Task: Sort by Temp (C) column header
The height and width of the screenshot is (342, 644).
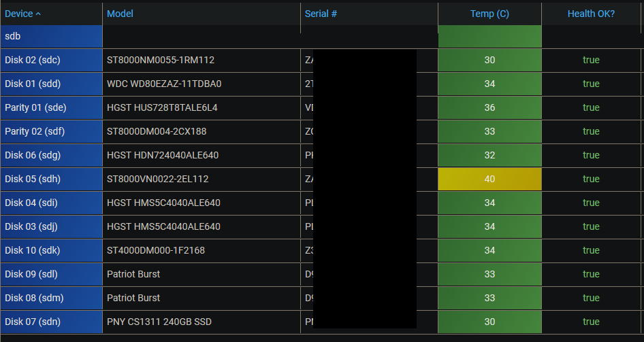Action: [x=489, y=14]
